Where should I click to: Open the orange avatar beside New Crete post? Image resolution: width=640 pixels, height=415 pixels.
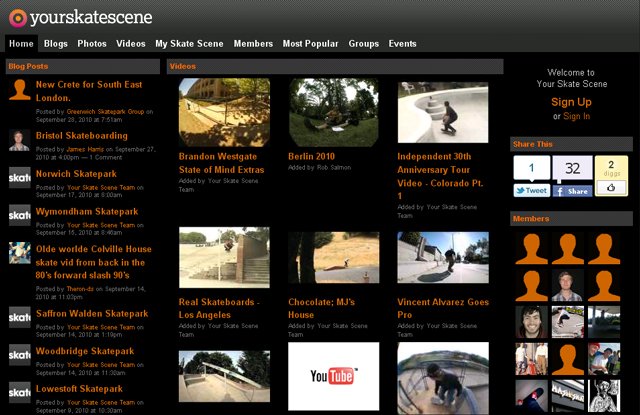point(19,90)
